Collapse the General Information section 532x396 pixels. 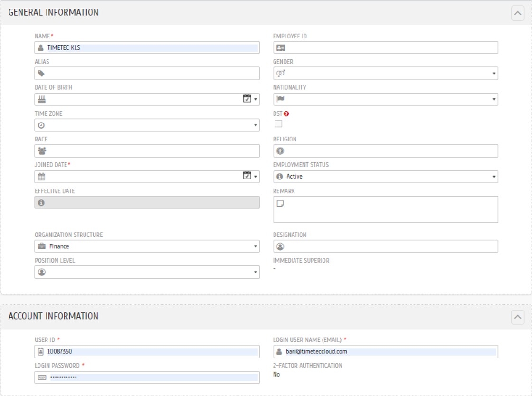517,13
